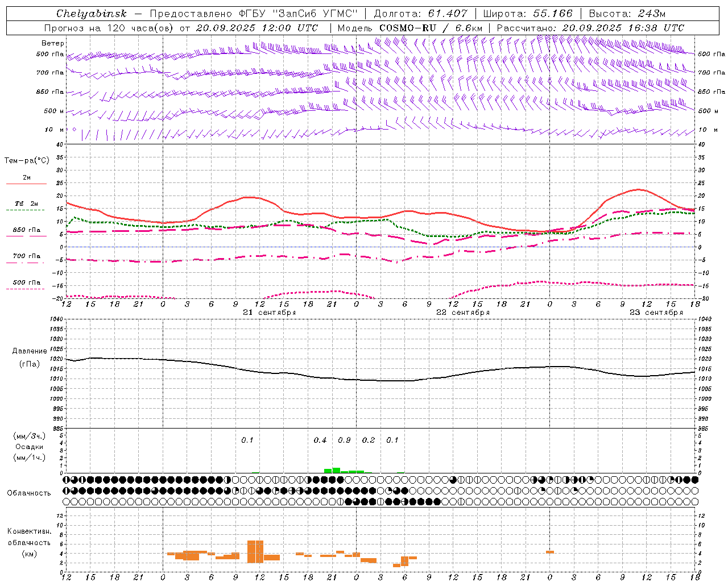Viewport: 728px width, 582px height.
Task: Click the 23 сентября date label
Action: [x=656, y=313]
